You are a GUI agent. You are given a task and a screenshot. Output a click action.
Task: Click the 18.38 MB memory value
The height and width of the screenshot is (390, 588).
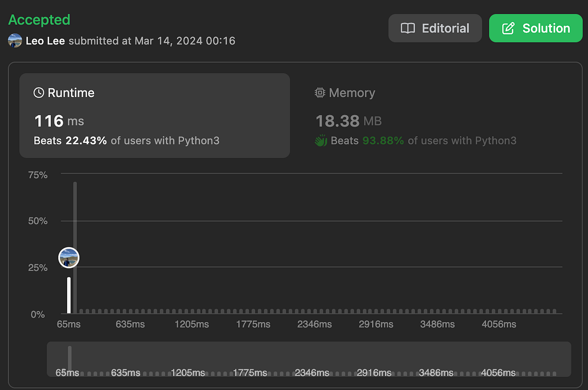click(348, 121)
